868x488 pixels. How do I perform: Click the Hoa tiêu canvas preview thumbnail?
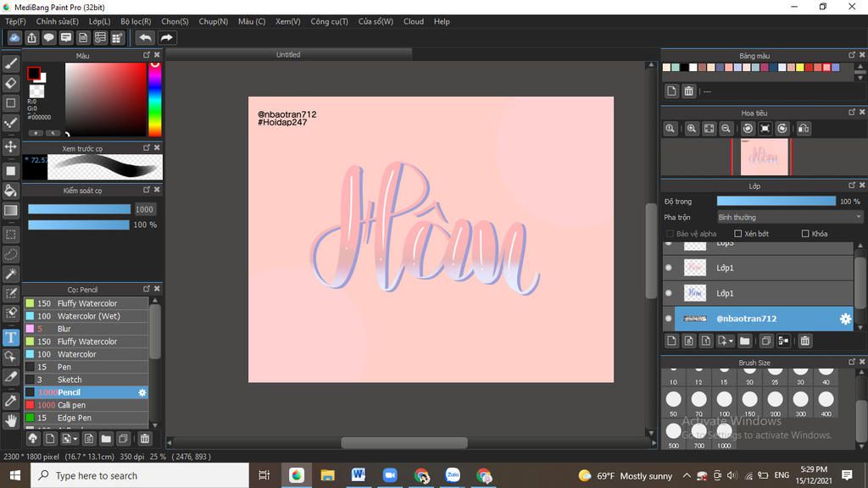(x=764, y=157)
